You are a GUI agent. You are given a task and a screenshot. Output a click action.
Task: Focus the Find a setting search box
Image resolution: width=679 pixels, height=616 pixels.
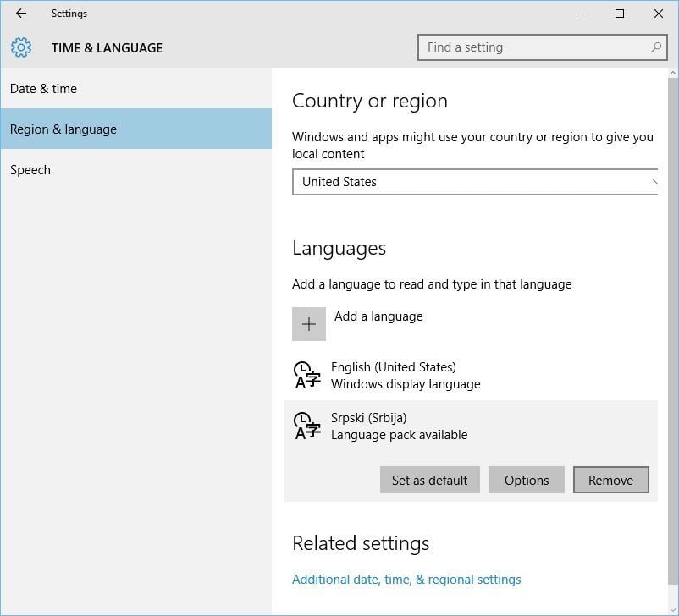[542, 47]
